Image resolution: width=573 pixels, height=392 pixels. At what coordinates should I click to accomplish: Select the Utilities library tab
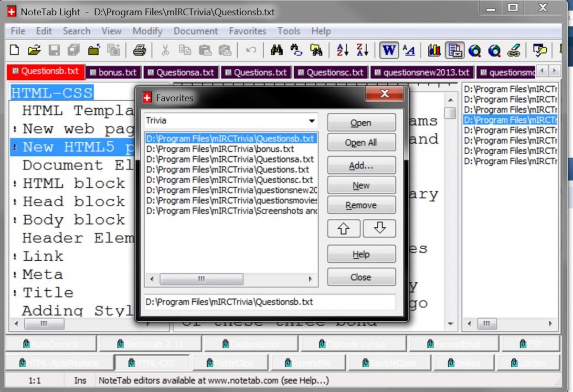click(x=528, y=363)
